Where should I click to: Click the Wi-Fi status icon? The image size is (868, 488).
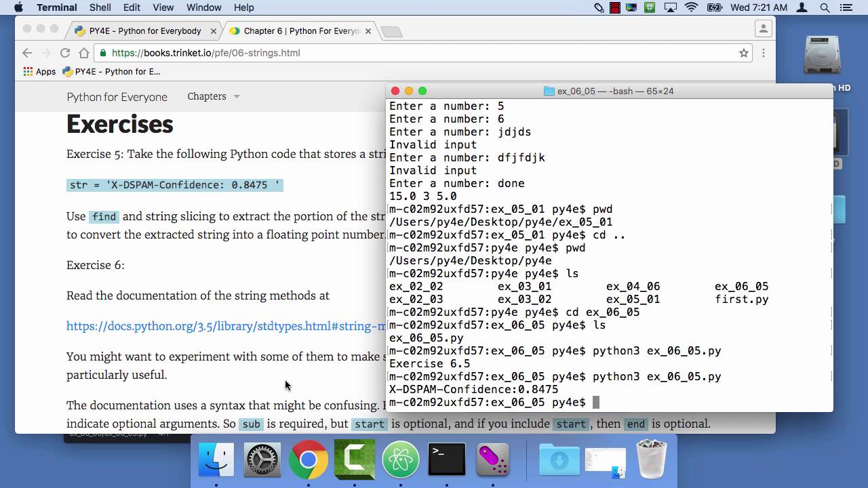click(x=692, y=7)
